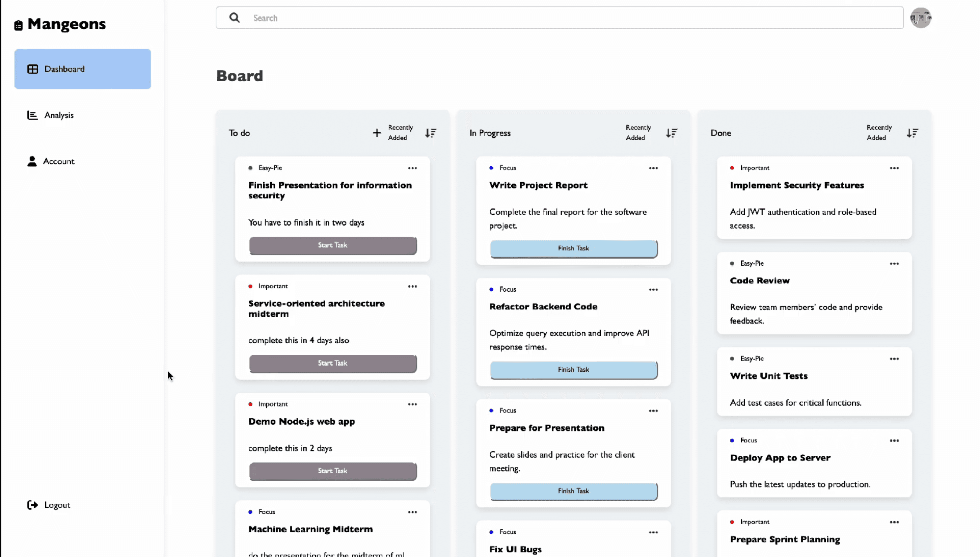Finish the Refactor Backend Code task
Viewport: 980px width, 557px height.
click(x=574, y=370)
